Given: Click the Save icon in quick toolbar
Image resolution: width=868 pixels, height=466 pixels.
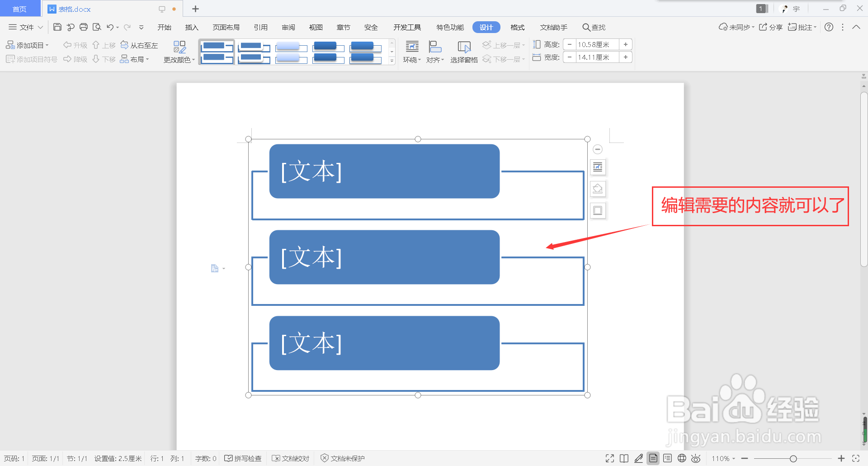Looking at the screenshot, I should coord(57,27).
